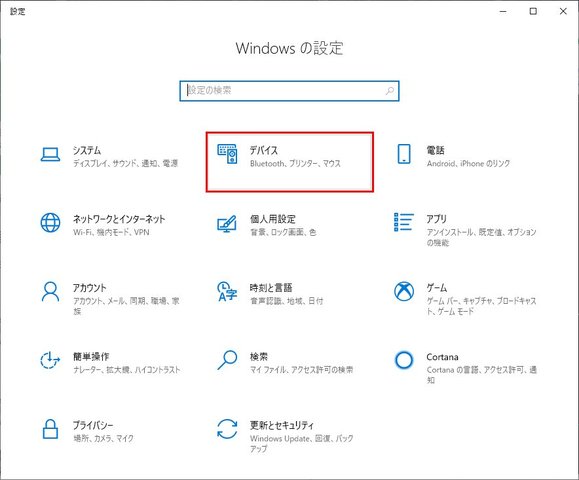Click the ネットワークとインターネット globe icon
The height and width of the screenshot is (480, 579).
click(x=50, y=223)
